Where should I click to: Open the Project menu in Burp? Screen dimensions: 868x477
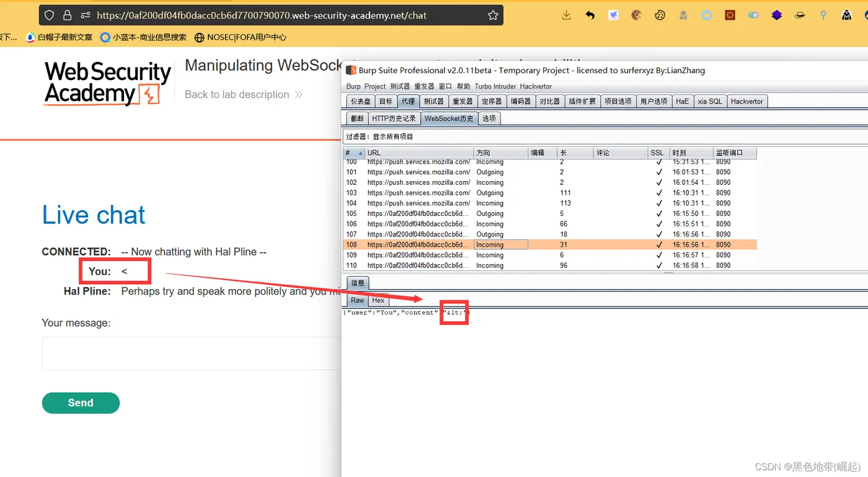click(x=375, y=86)
